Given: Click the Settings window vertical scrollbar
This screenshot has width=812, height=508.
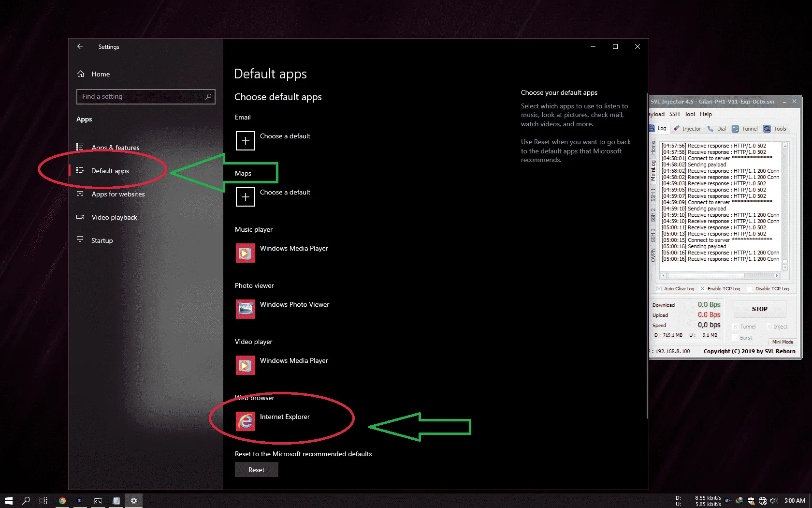Looking at the screenshot, I should point(647,255).
